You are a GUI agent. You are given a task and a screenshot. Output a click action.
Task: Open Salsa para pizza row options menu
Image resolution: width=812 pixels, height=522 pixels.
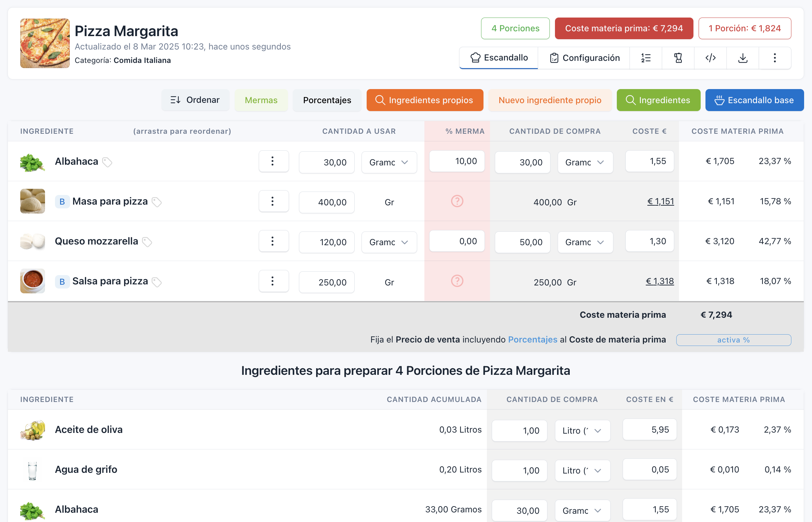click(274, 281)
